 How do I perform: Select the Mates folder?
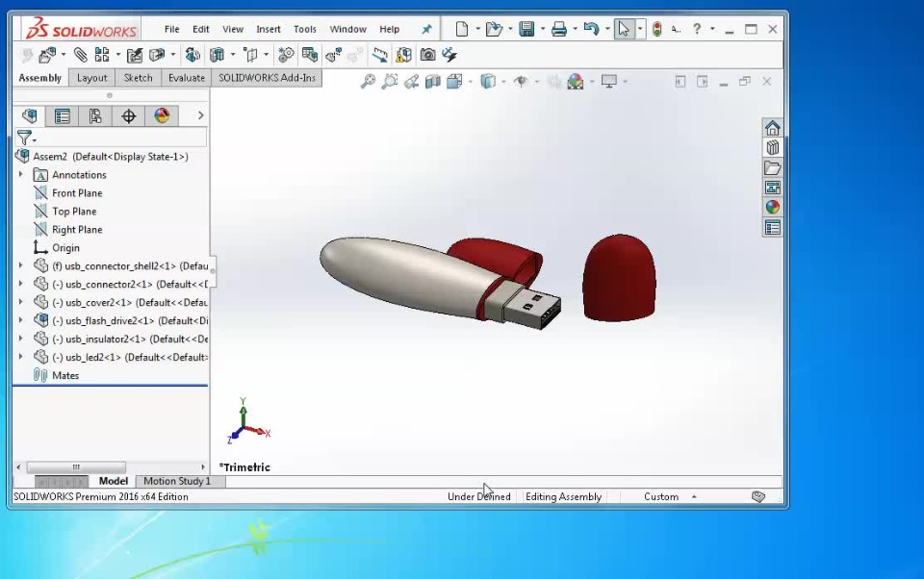[64, 375]
